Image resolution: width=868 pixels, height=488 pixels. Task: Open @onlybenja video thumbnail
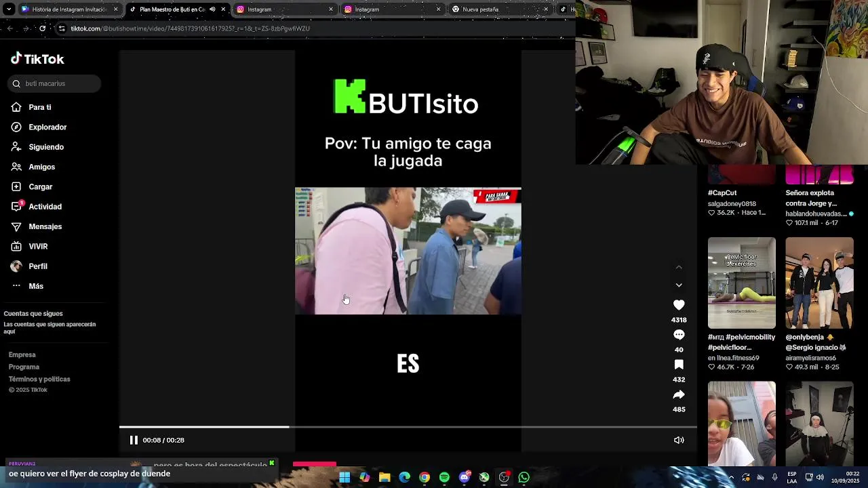click(x=819, y=283)
